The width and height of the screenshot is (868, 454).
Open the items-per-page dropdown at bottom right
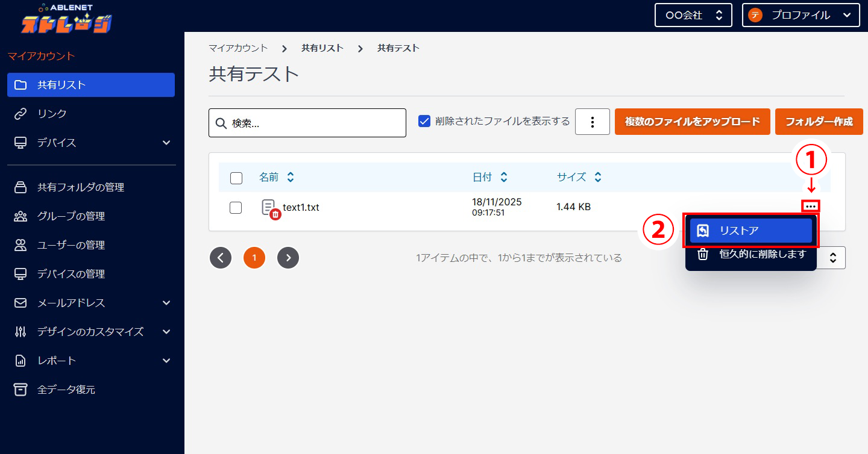[834, 257]
